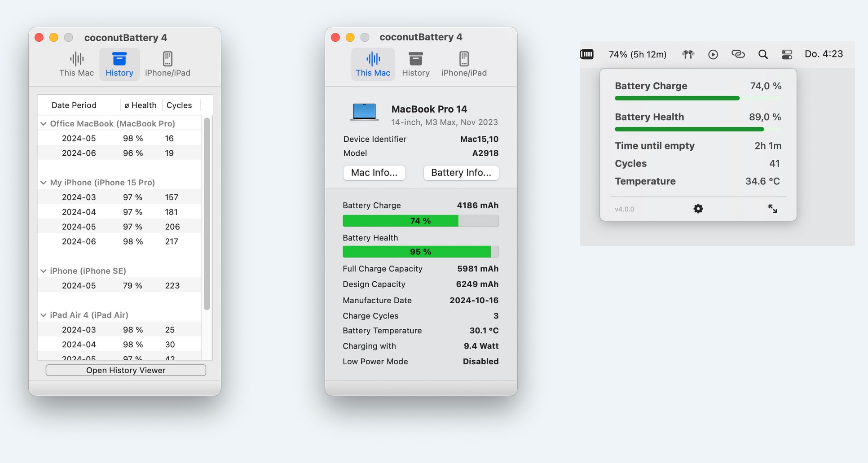The image size is (868, 463).
Task: Collapse the iPad Air 4 (iPad Air) section
Action: point(44,315)
